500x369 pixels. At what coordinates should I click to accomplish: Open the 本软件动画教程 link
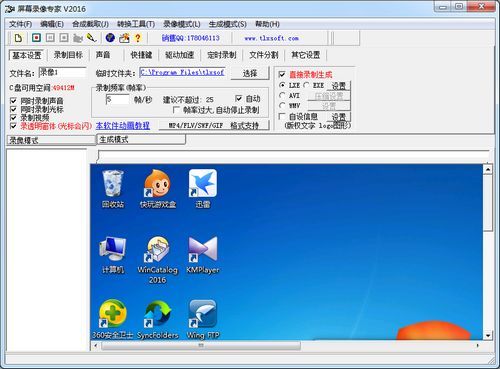click(x=123, y=126)
